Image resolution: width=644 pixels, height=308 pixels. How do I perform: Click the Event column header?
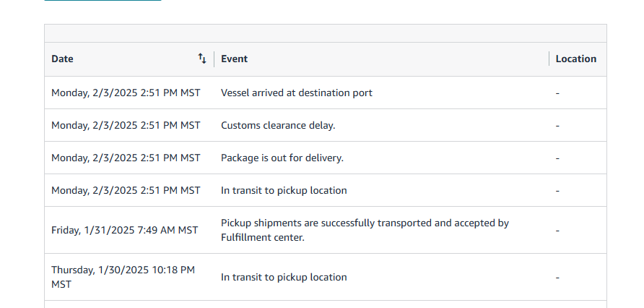234,59
